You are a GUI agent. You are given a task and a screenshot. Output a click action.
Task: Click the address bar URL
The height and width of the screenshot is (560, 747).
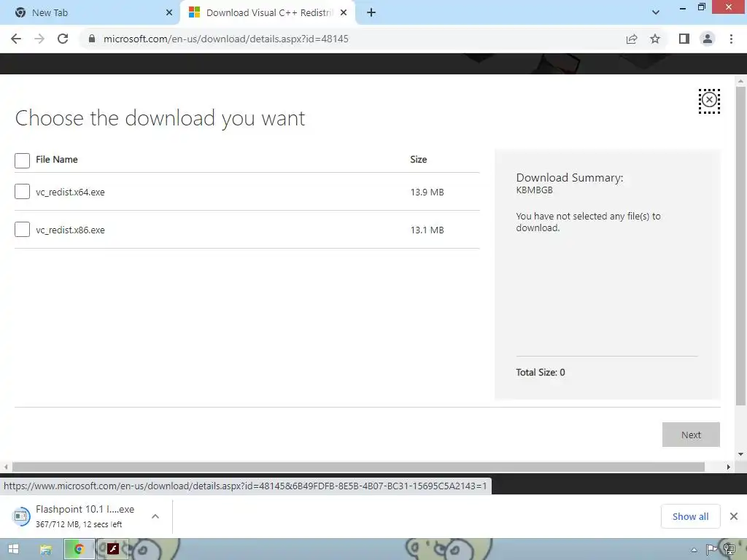(226, 39)
